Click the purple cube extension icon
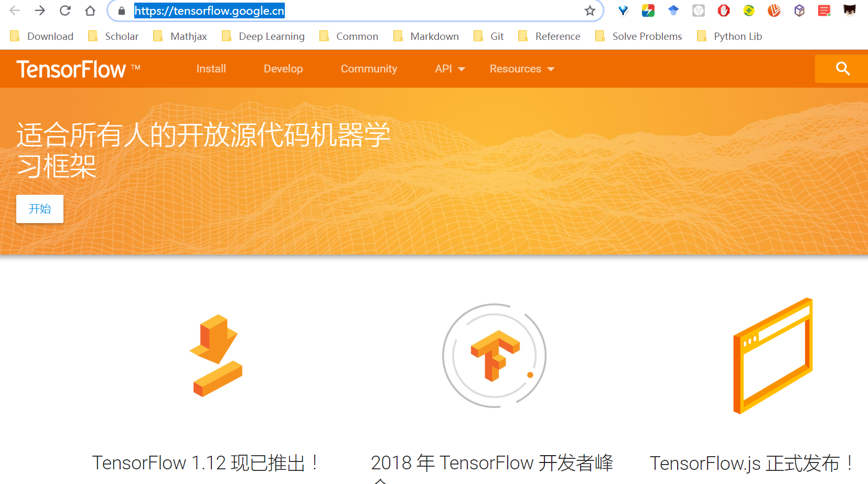 (x=799, y=10)
